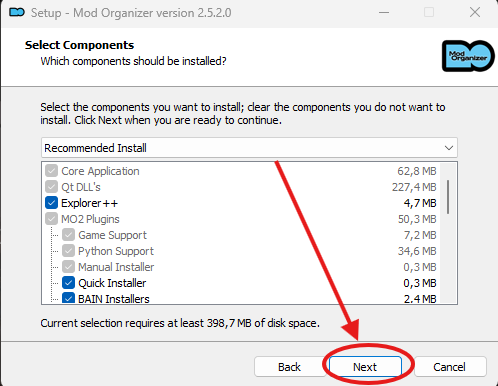Cancel the setup wizard
The width and height of the screenshot is (498, 386).
click(449, 367)
